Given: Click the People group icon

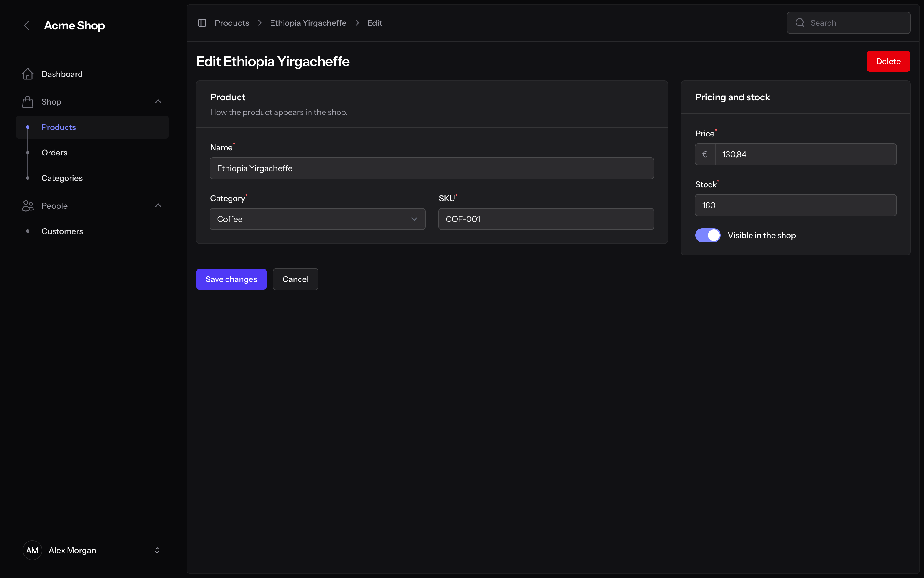Looking at the screenshot, I should point(27,206).
